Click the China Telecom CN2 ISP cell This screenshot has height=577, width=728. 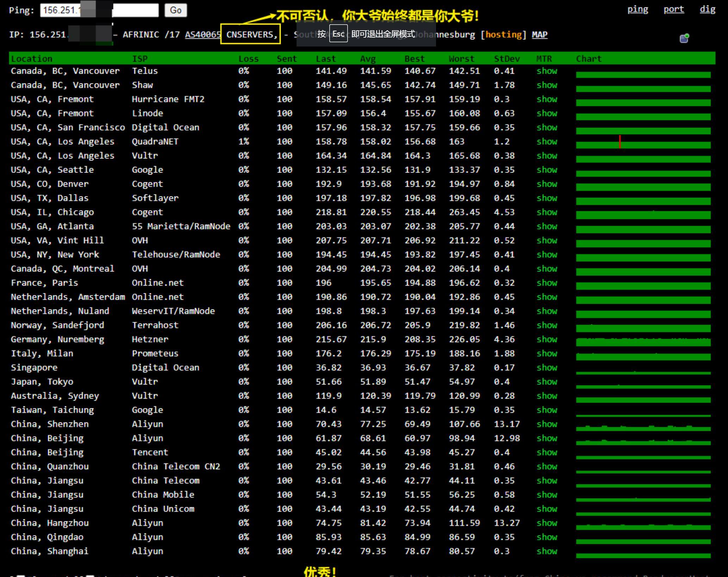point(176,466)
